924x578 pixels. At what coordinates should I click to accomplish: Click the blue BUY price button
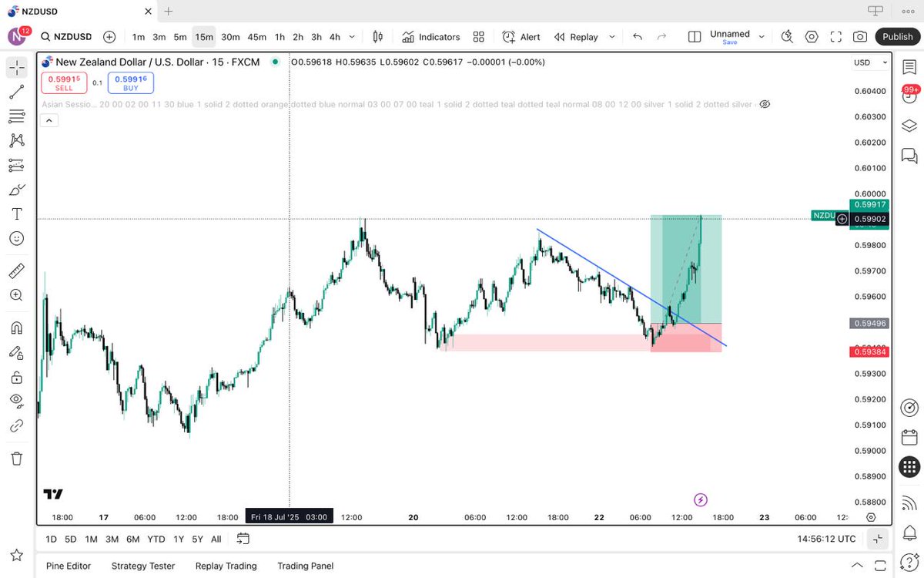pyautogui.click(x=130, y=83)
